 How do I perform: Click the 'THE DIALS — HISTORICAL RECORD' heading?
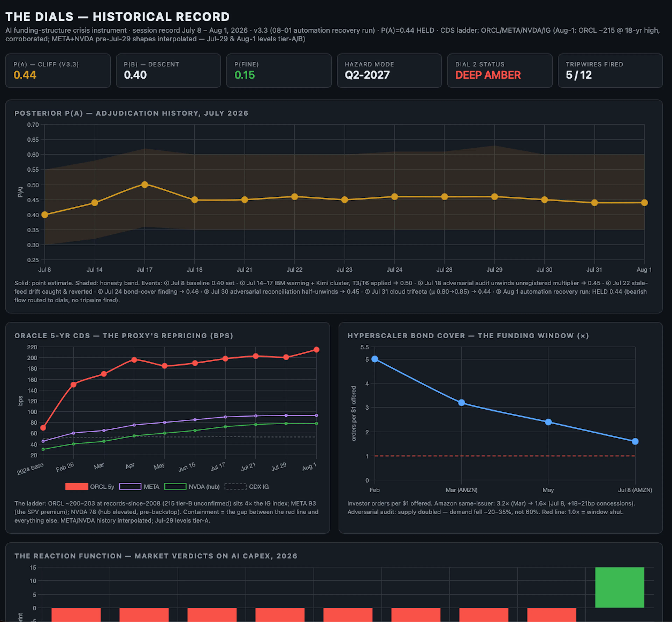pyautogui.click(x=117, y=16)
